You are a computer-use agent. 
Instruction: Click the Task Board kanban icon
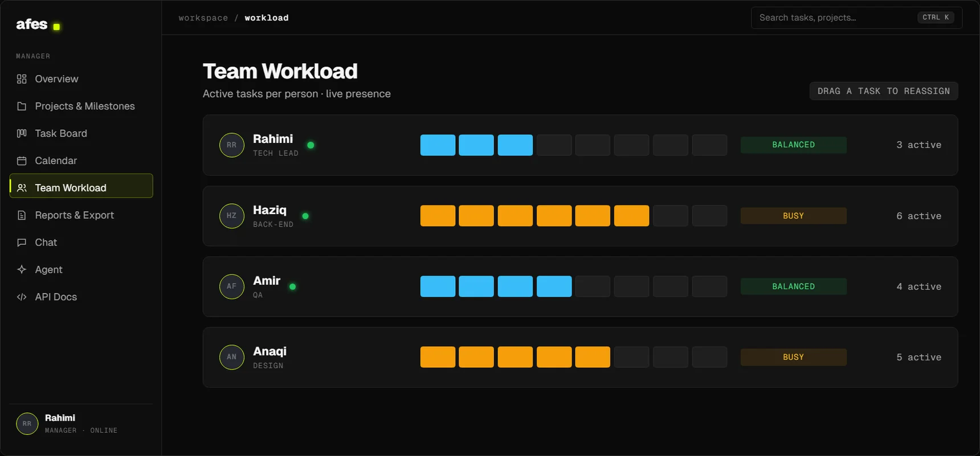point(22,133)
